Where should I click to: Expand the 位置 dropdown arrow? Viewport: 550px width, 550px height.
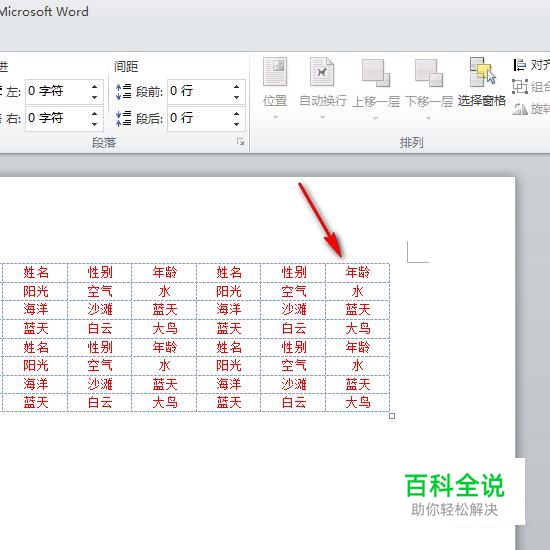(275, 117)
